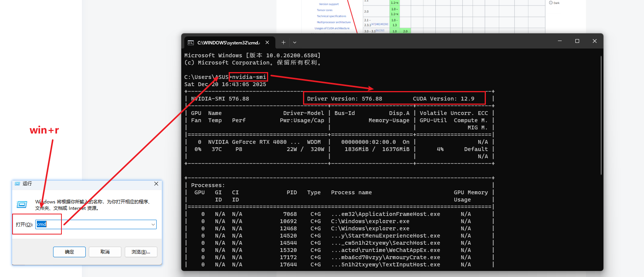
Task: Click the large Run program icon
Action: pyautogui.click(x=22, y=205)
